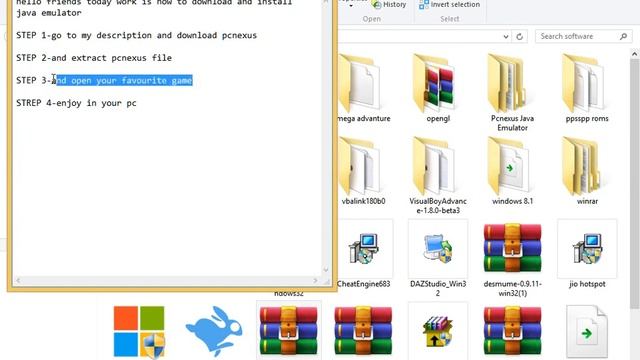Image resolution: width=640 pixels, height=360 pixels.
Task: Click the "java emulator" line in Notepad
Action: pyautogui.click(x=49, y=13)
